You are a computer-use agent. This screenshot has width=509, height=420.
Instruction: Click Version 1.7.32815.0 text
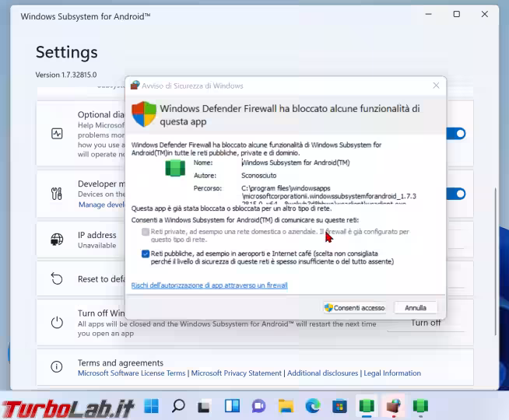click(66, 75)
